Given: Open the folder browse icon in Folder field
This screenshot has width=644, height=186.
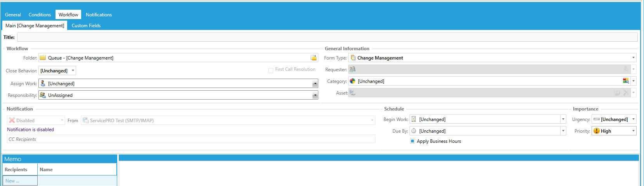Looking at the screenshot, I should [x=314, y=58].
